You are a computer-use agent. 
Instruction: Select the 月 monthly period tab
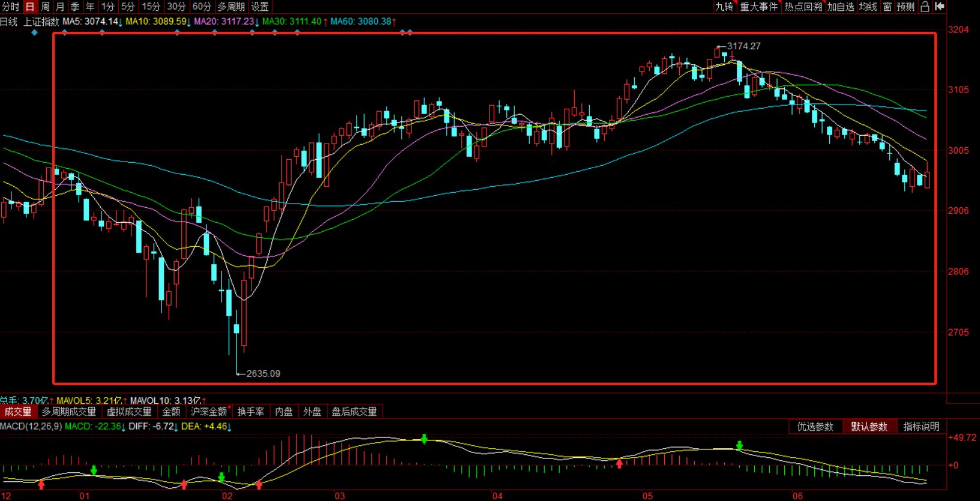[60, 7]
